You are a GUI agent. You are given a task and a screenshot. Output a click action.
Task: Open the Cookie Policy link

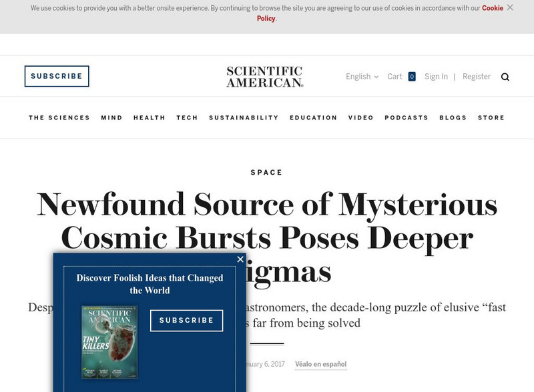point(493,8)
